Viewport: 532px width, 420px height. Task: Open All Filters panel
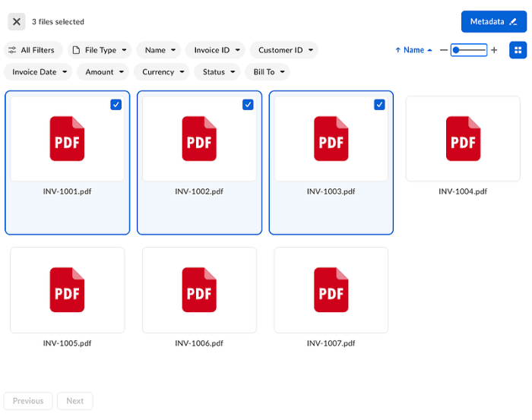point(32,50)
